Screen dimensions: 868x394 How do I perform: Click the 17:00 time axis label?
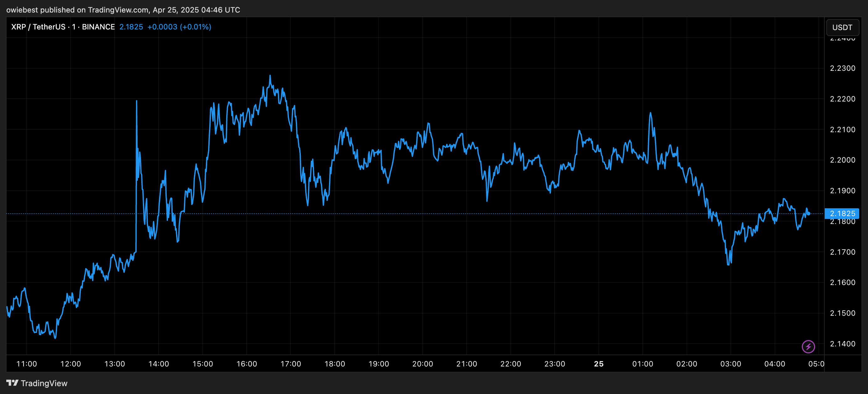click(291, 364)
